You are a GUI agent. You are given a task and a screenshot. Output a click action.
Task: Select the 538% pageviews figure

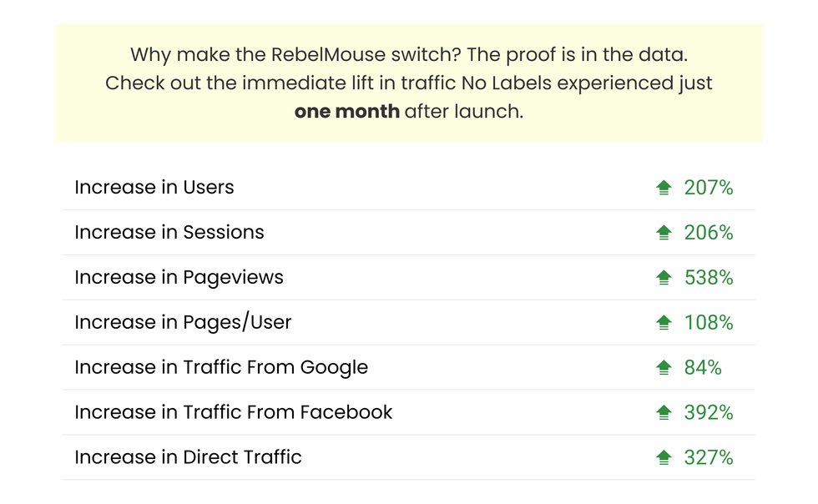coord(708,278)
